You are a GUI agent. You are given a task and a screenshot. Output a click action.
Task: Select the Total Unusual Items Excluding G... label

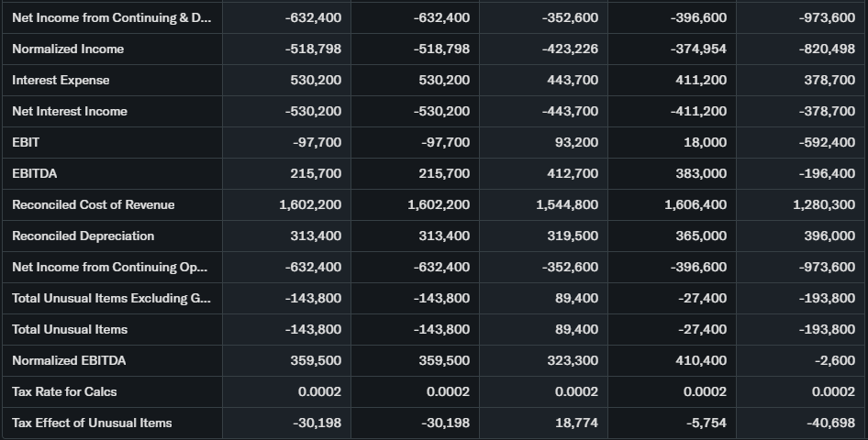[110, 298]
